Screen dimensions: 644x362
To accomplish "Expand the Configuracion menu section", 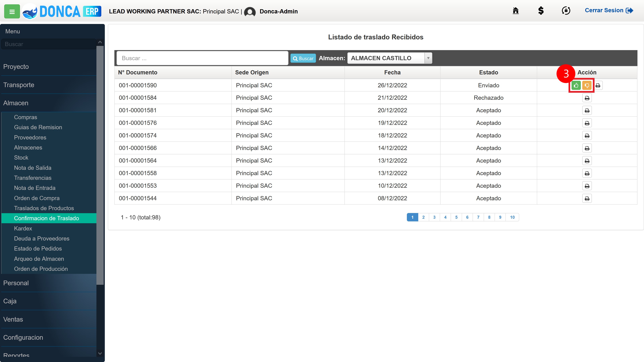I will click(49, 338).
